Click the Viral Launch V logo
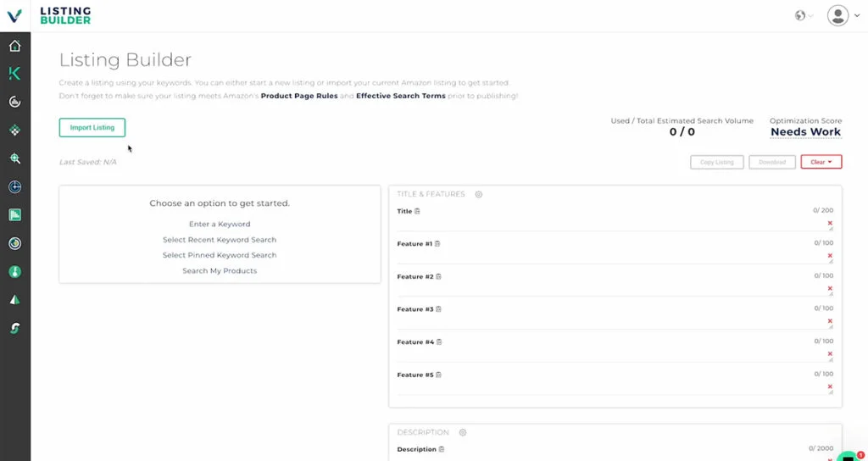The image size is (868, 461). [15, 15]
